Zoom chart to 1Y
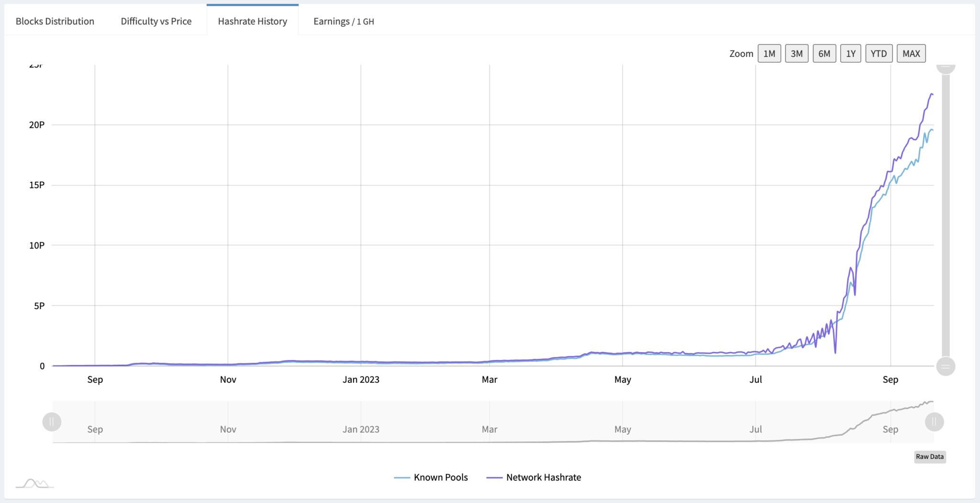 (x=850, y=54)
